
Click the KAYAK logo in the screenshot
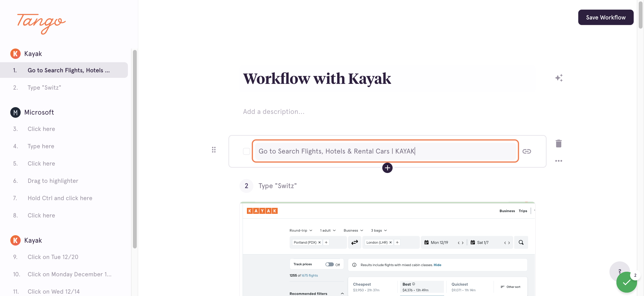click(x=262, y=211)
